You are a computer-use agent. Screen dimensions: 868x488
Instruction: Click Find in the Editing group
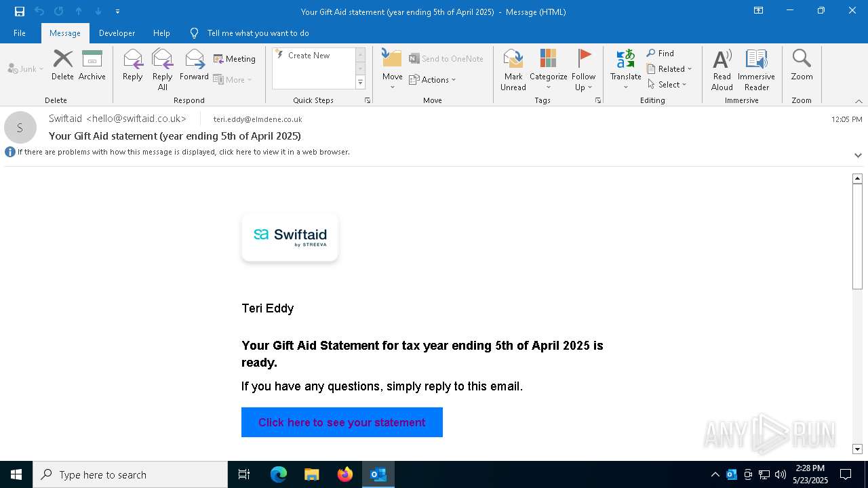(x=660, y=53)
